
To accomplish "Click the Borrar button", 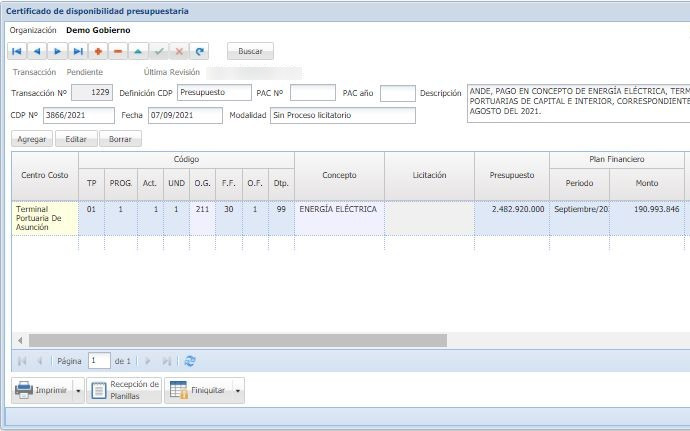I will tap(120, 139).
